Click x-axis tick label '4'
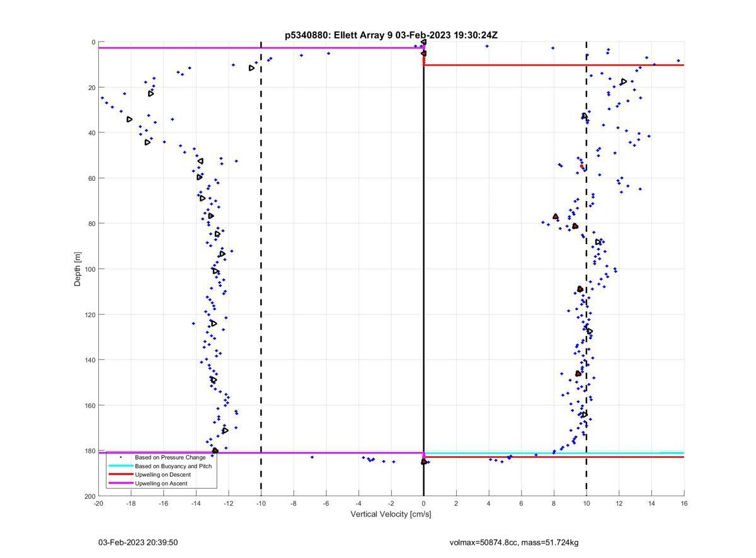Viewport: 756px width, 558px height. pos(489,503)
